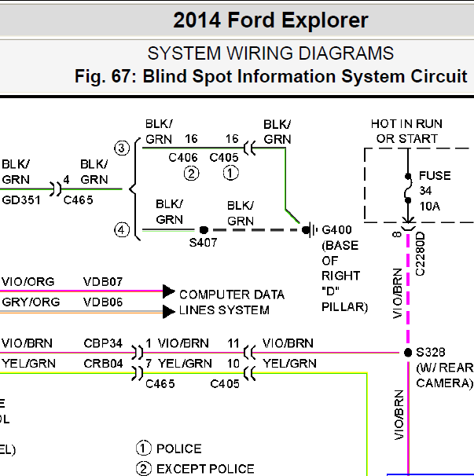Click the '(BASE OF RIGHT "D" PILLAR)' location note
The width and height of the screenshot is (474, 476).
(x=344, y=276)
